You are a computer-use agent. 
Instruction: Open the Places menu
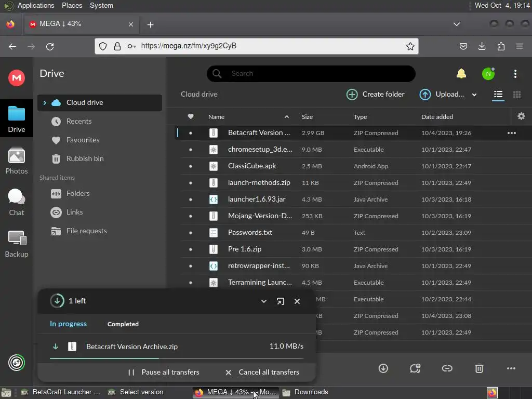pyautogui.click(x=72, y=5)
